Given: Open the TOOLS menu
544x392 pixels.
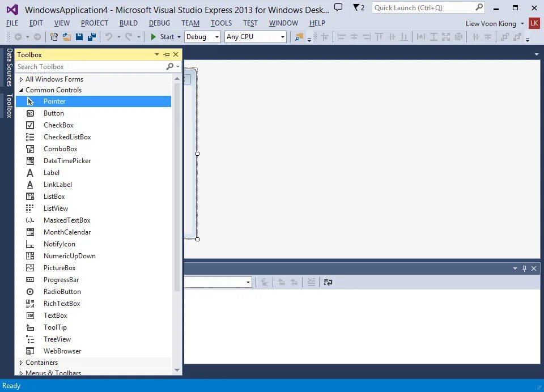Looking at the screenshot, I should (222, 23).
